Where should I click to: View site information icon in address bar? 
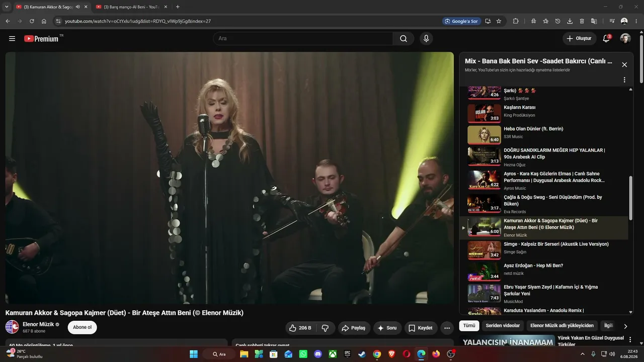tap(58, 21)
